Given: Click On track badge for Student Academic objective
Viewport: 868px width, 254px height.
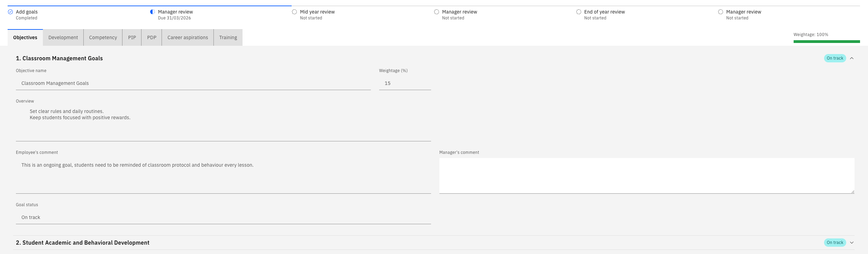Looking at the screenshot, I should point(835,243).
